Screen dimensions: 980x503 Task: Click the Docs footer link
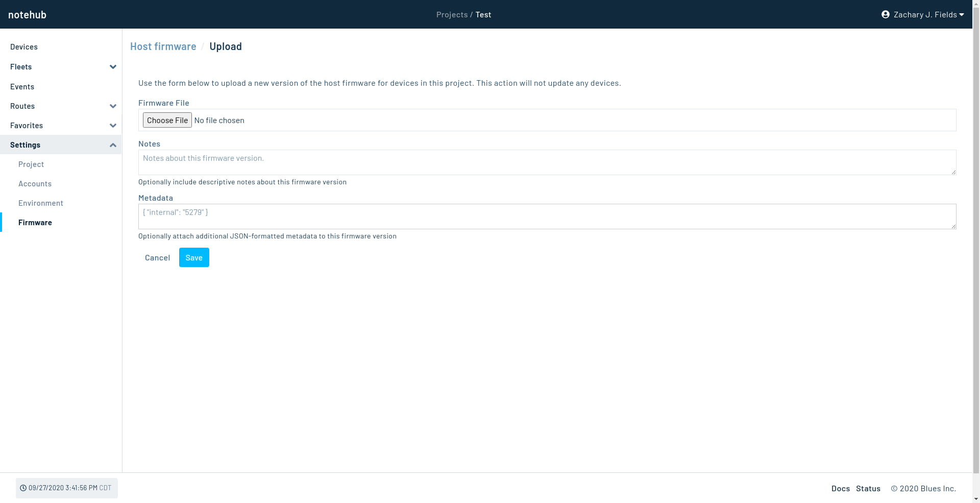(840, 488)
